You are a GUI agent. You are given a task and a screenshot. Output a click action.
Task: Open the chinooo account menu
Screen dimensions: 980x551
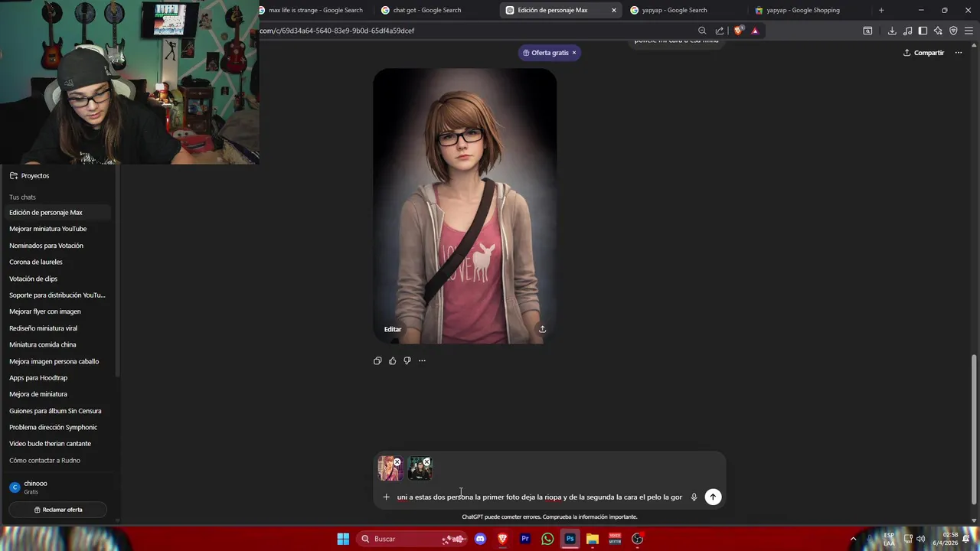57,487
